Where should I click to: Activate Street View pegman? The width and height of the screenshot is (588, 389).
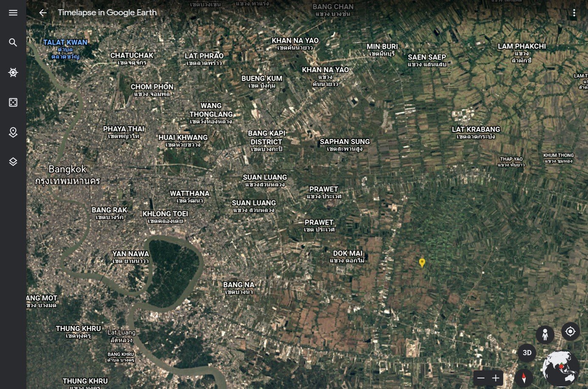[545, 335]
